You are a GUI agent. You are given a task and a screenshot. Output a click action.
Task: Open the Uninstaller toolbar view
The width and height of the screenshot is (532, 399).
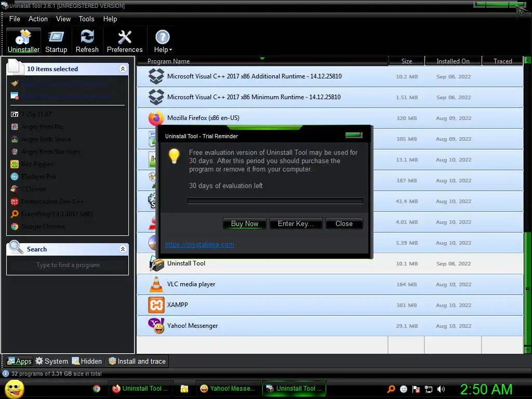coord(23,41)
